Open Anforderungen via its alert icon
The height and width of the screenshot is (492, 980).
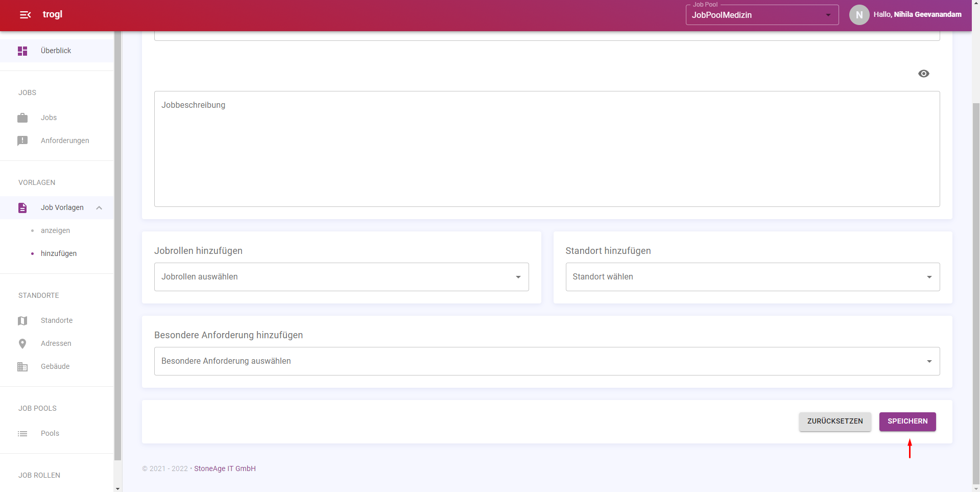[x=22, y=141]
